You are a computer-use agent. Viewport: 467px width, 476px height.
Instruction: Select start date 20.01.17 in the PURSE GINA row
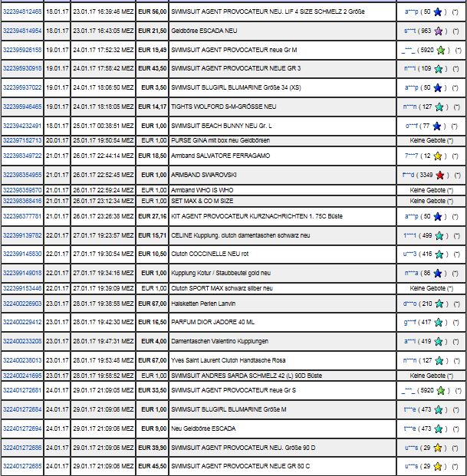(58, 140)
